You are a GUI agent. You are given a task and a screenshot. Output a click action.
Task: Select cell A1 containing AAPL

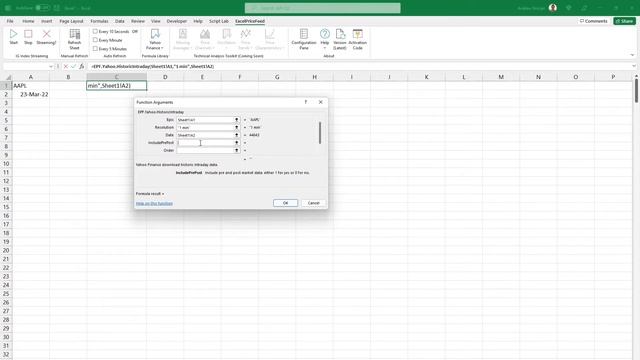click(31, 86)
